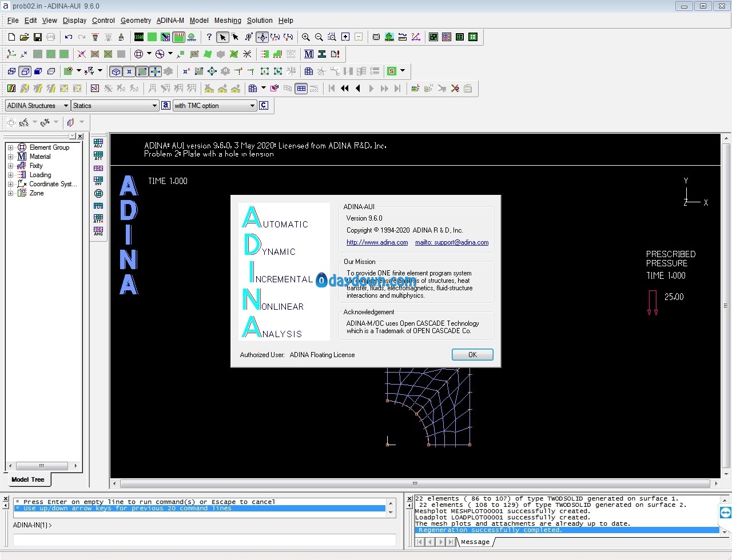The image size is (732, 560).
Task: Toggle solid blue box shading mode
Action: (38, 71)
